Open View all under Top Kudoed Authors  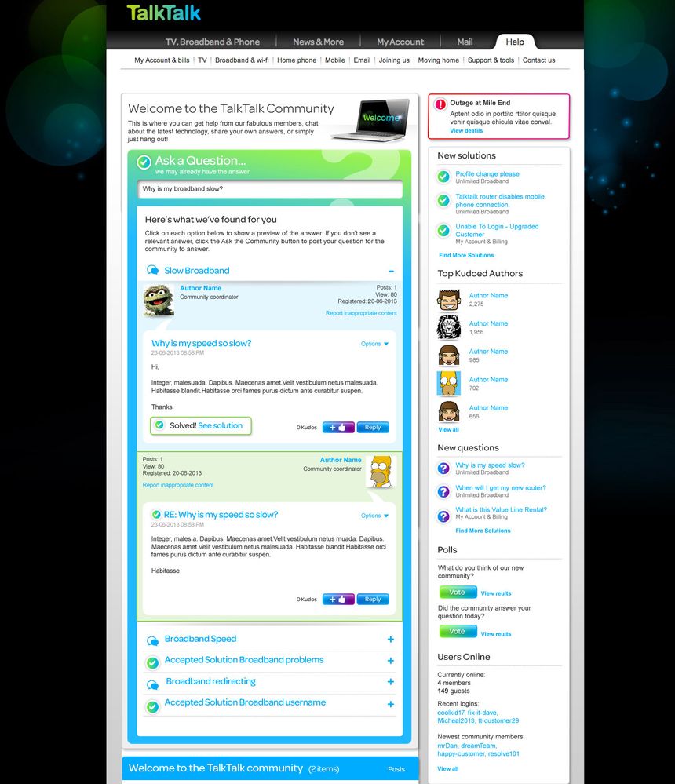448,429
